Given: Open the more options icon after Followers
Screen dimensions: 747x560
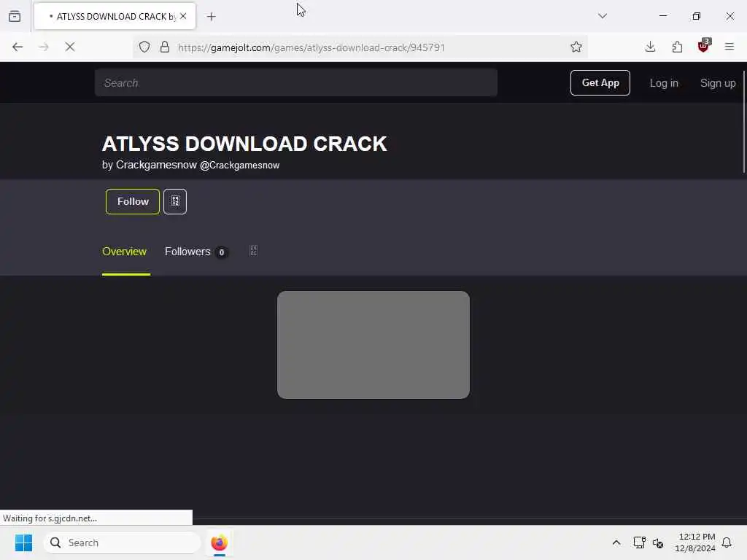Looking at the screenshot, I should point(253,251).
